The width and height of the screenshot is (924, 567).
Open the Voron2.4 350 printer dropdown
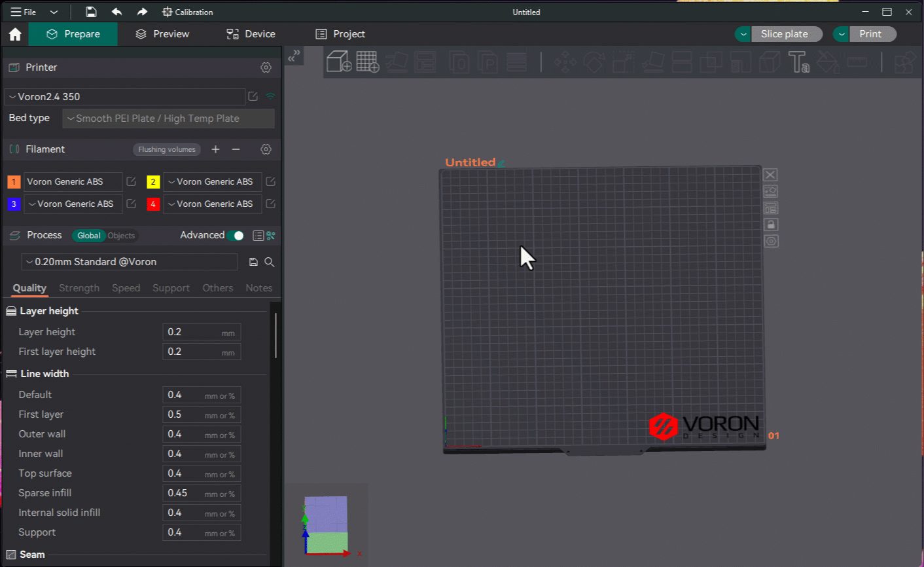point(124,97)
